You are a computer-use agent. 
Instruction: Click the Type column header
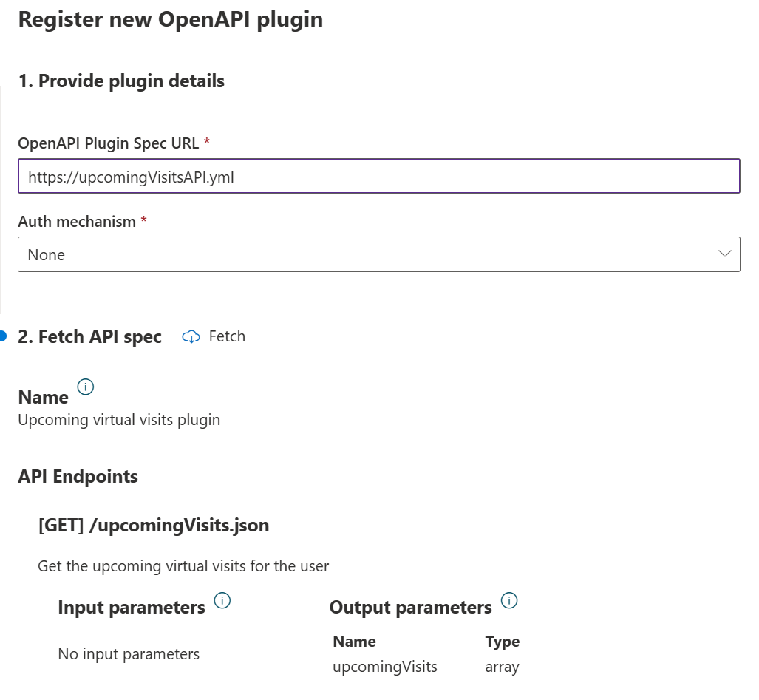click(x=502, y=642)
